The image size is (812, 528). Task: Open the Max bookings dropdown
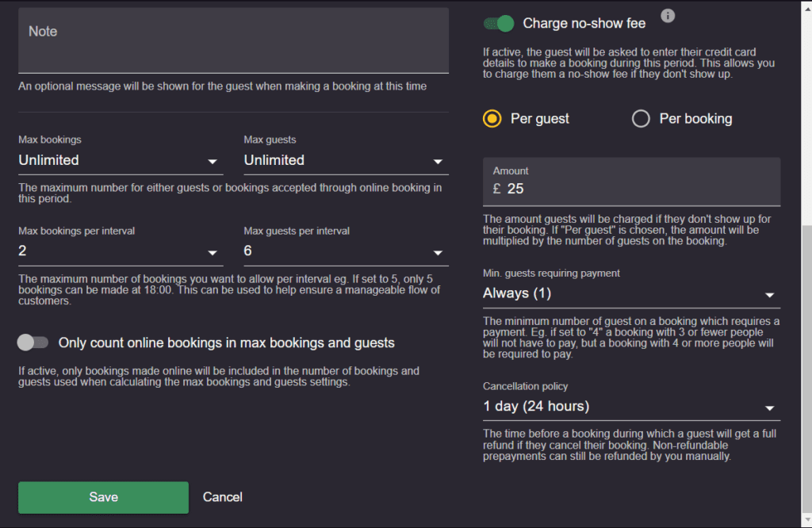click(x=121, y=160)
